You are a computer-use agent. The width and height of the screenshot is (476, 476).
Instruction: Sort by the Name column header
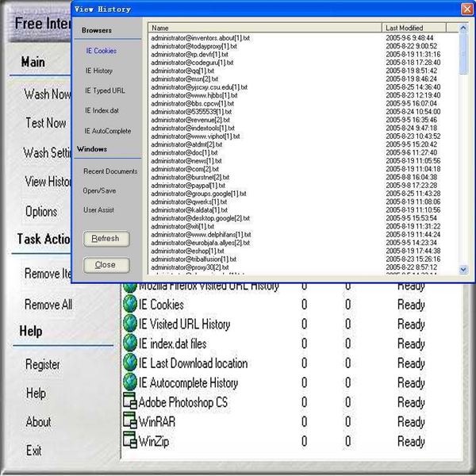pos(265,28)
